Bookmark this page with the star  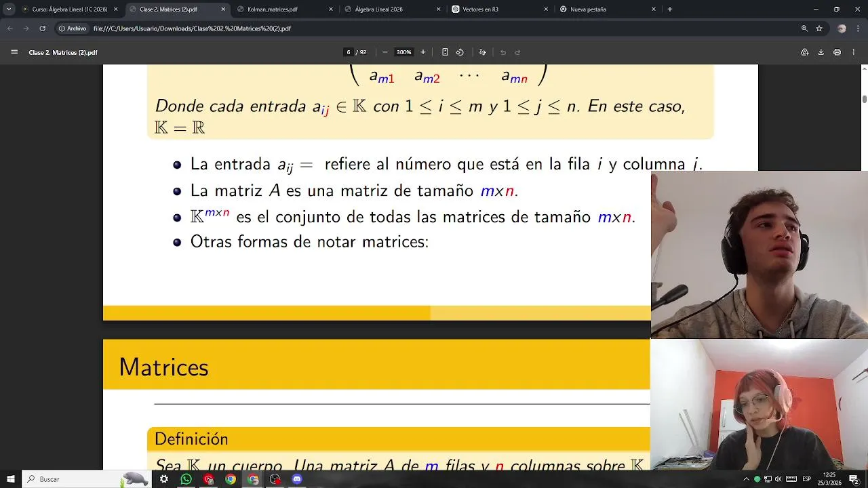pyautogui.click(x=819, y=28)
